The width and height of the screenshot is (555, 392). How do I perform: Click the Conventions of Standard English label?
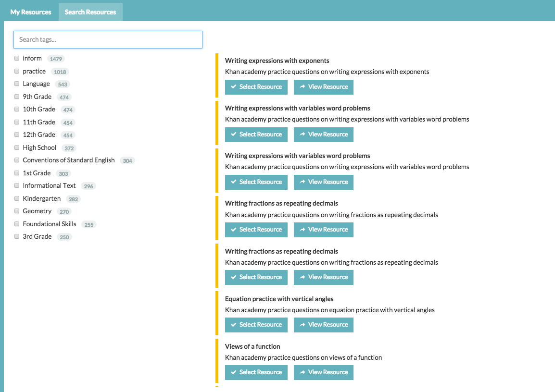69,160
